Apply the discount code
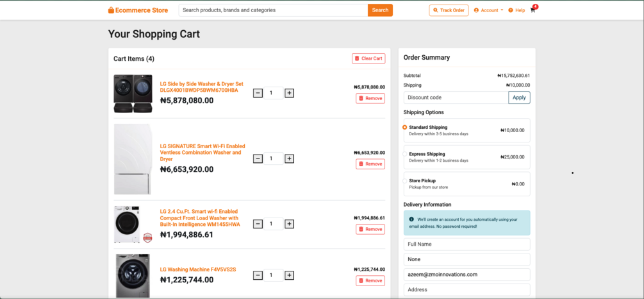This screenshot has height=299, width=644. pyautogui.click(x=519, y=98)
